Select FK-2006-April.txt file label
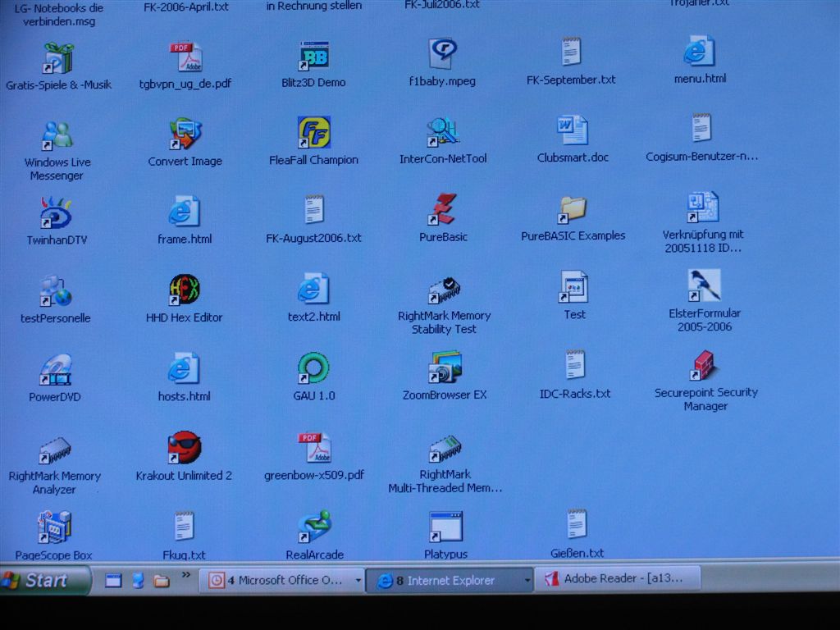 pos(186,7)
